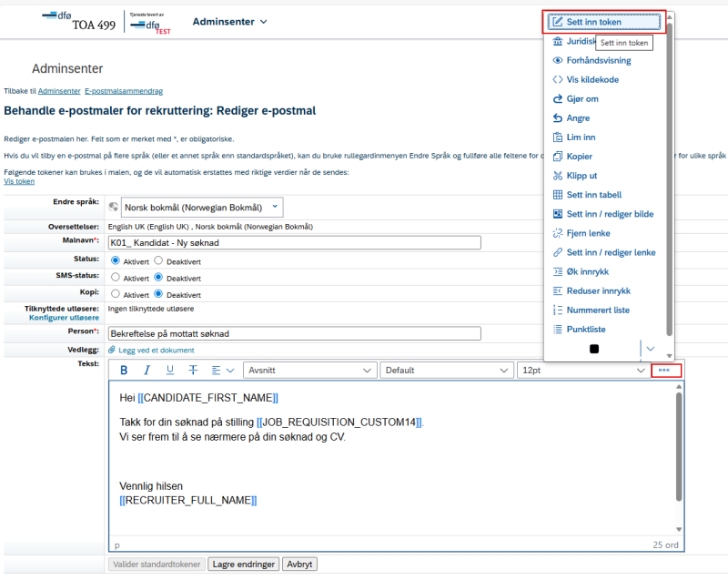Click the Reduser innrykk outdent icon
Image resolution: width=728 pixels, height=580 pixels.
tap(558, 290)
